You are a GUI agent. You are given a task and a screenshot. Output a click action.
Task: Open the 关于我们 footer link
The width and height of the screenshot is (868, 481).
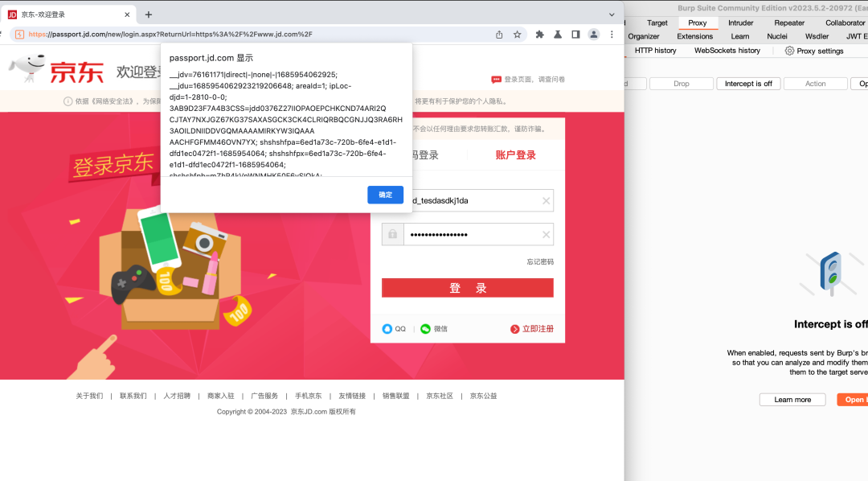(x=89, y=396)
